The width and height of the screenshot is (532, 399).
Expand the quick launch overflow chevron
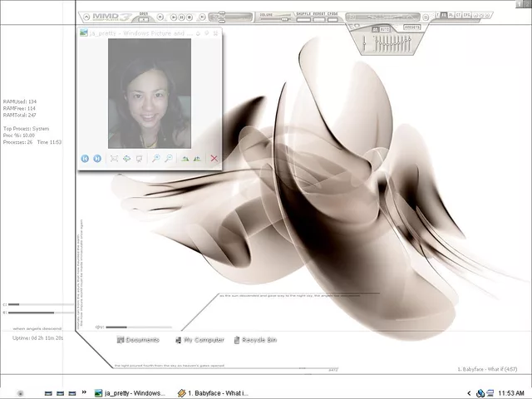coord(84,392)
